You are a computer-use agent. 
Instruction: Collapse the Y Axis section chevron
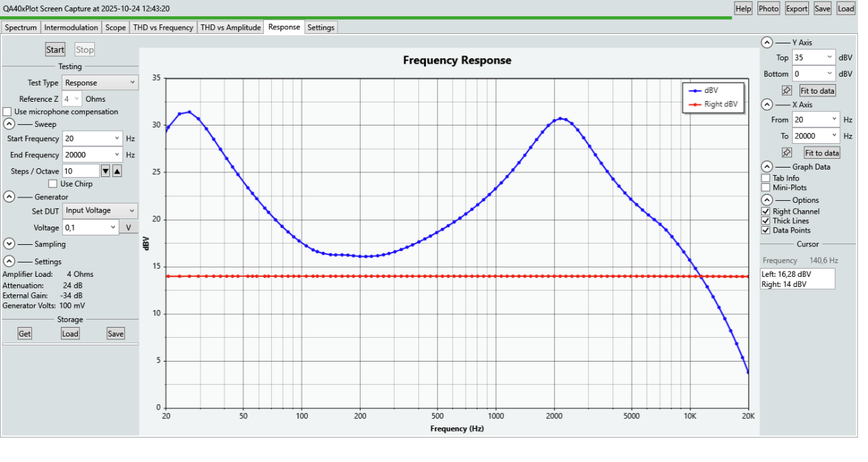(766, 42)
